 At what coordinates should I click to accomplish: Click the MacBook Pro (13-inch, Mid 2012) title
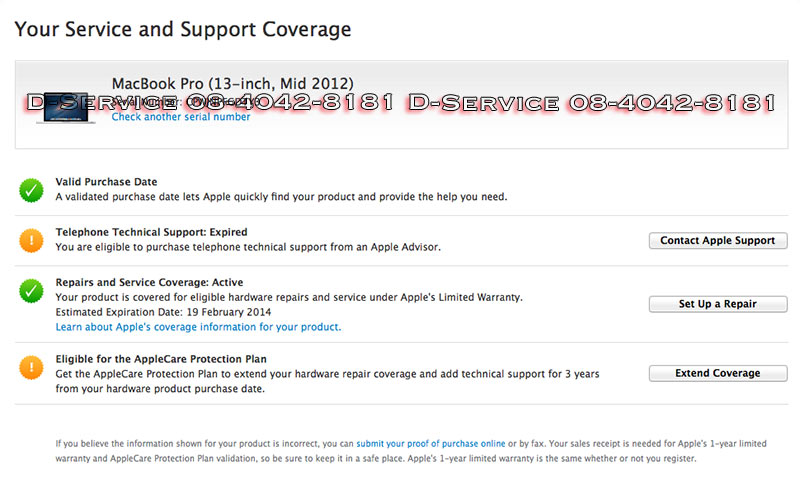coord(232,83)
